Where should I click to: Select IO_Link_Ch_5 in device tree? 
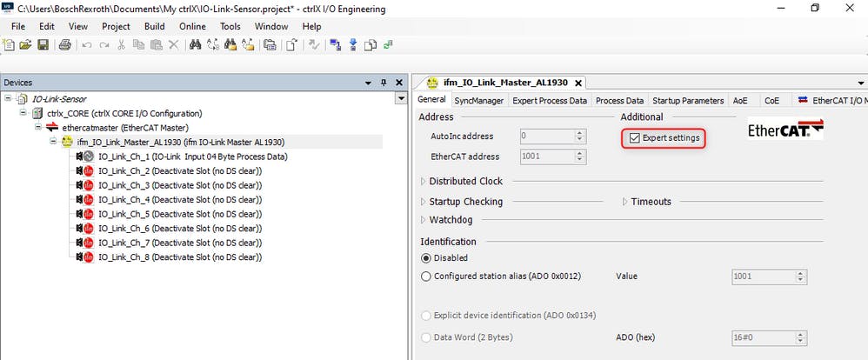tap(180, 214)
